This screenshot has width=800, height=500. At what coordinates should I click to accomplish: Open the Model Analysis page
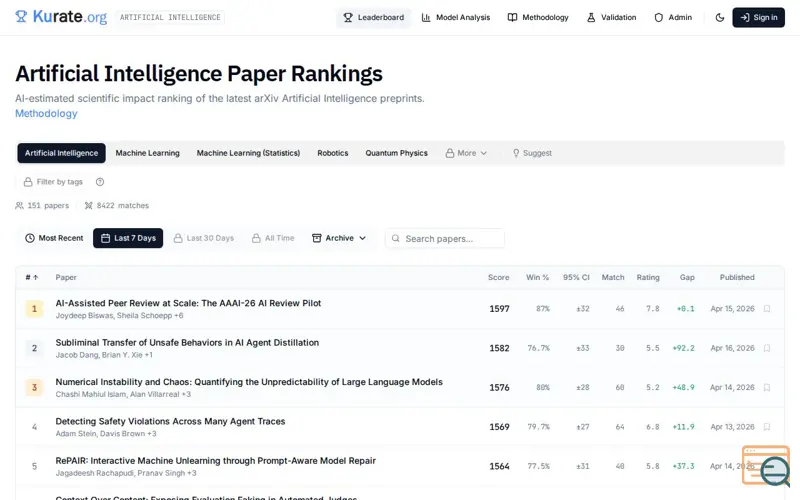[x=456, y=17]
